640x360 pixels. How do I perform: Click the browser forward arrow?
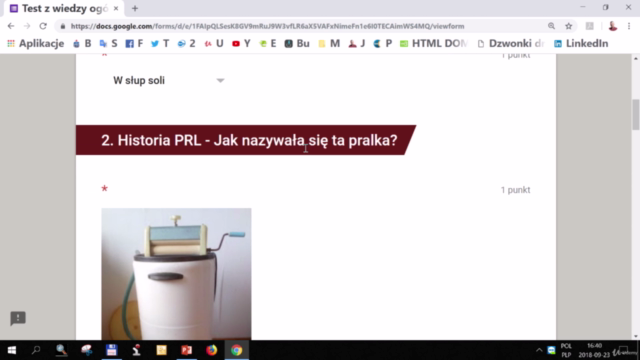pos(27,26)
